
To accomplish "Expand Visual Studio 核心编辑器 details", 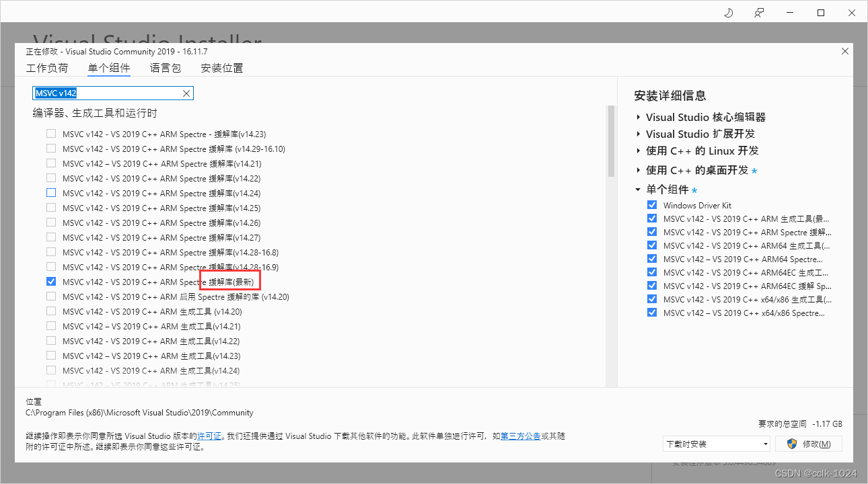I will (x=638, y=117).
